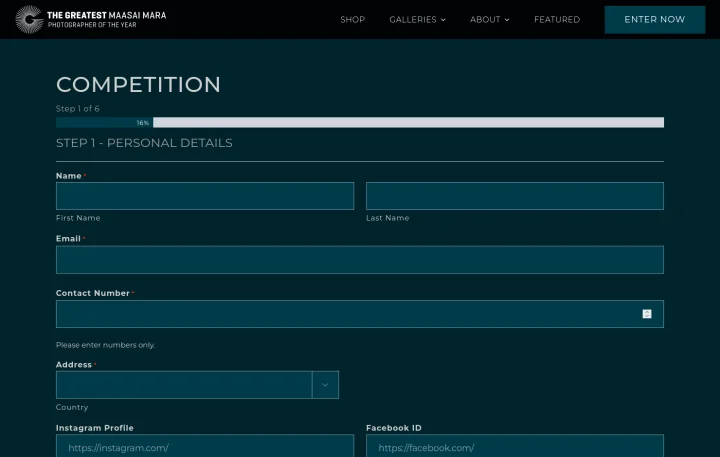Click the Instagram Profile field
This screenshot has height=457, width=720.
(205, 446)
